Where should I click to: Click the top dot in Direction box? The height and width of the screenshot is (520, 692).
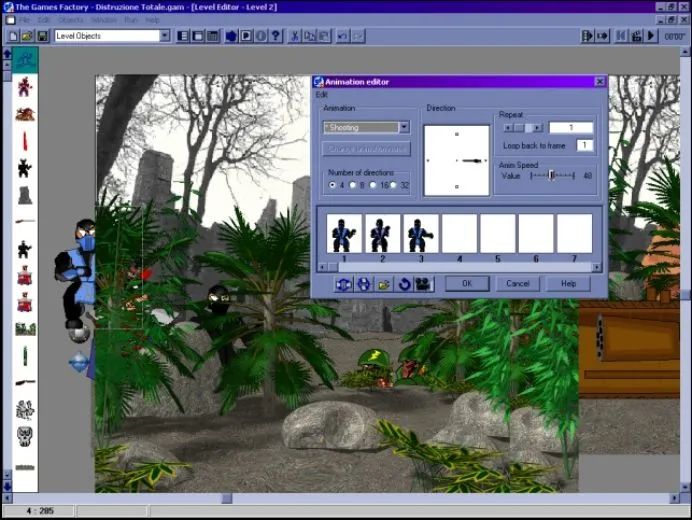(457, 134)
